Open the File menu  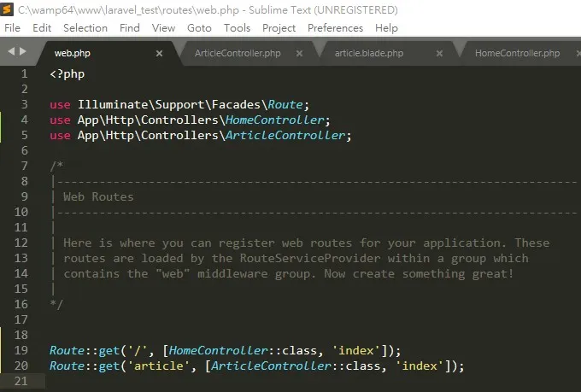12,28
